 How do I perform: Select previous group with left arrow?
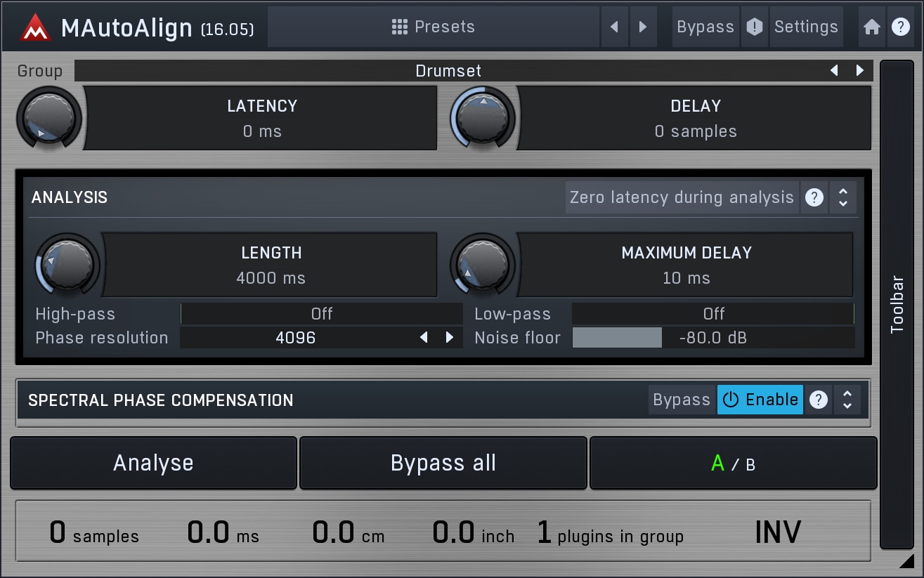[x=834, y=71]
